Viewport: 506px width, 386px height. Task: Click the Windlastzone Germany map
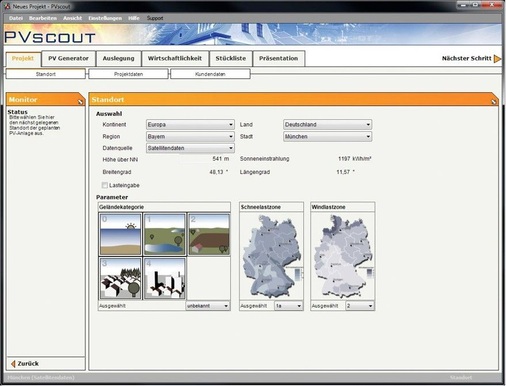click(342, 256)
